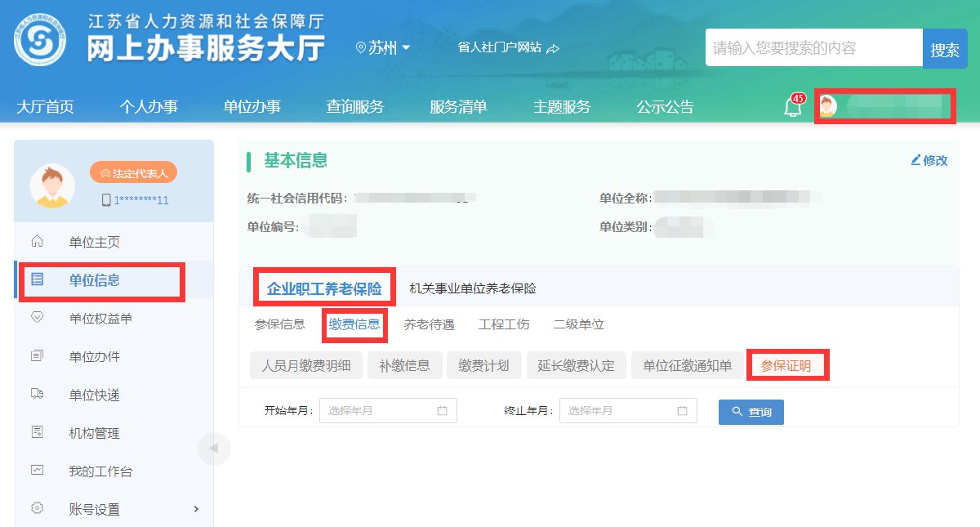Expand the 账号设置 submenu
Image resolution: width=980 pixels, height=527 pixels.
click(x=196, y=509)
